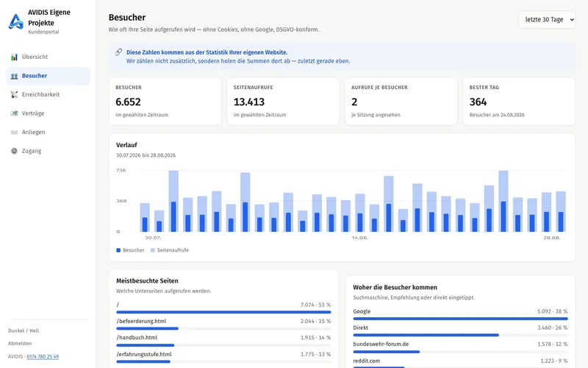Click the /handbuch.html page row
Image resolution: width=588 pixels, height=368 pixels.
[223, 341]
